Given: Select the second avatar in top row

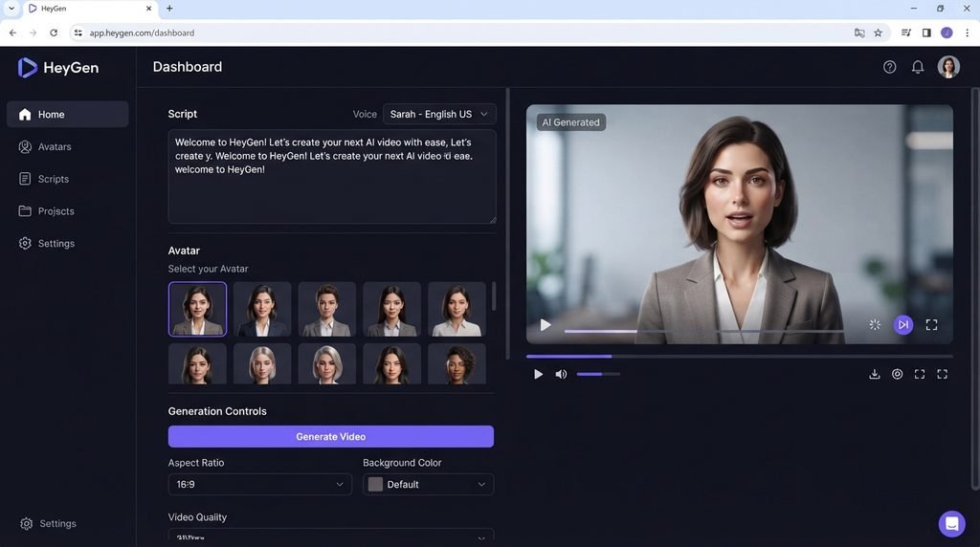Looking at the screenshot, I should pos(262,309).
